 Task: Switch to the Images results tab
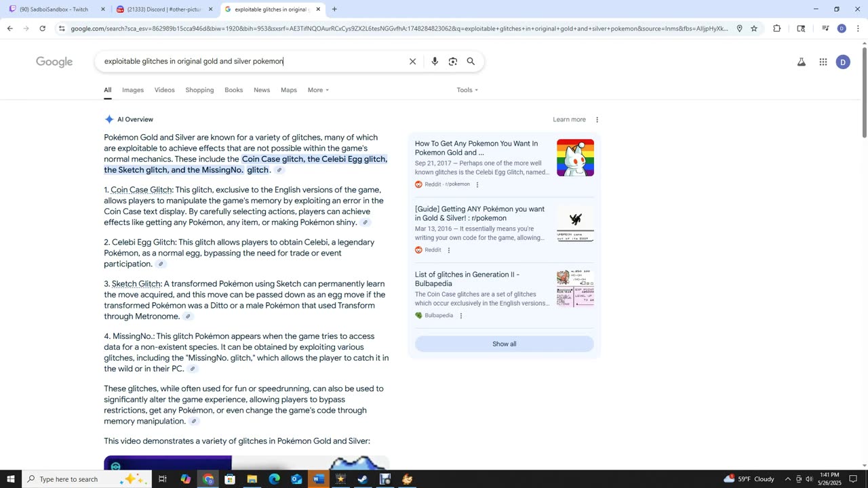point(133,90)
